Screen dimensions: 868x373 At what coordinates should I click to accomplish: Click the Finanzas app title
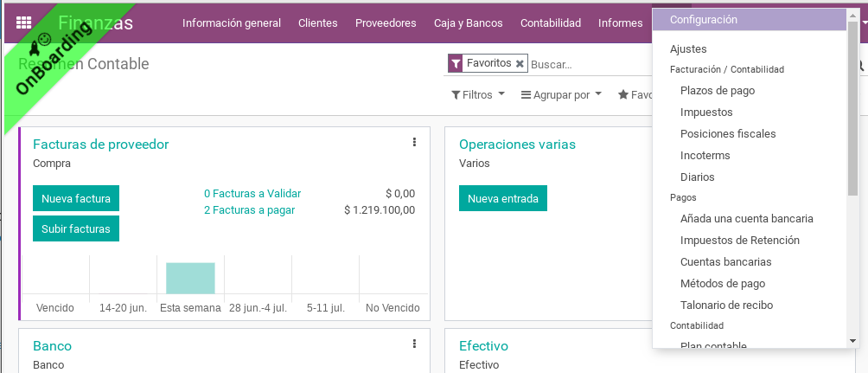[95, 23]
